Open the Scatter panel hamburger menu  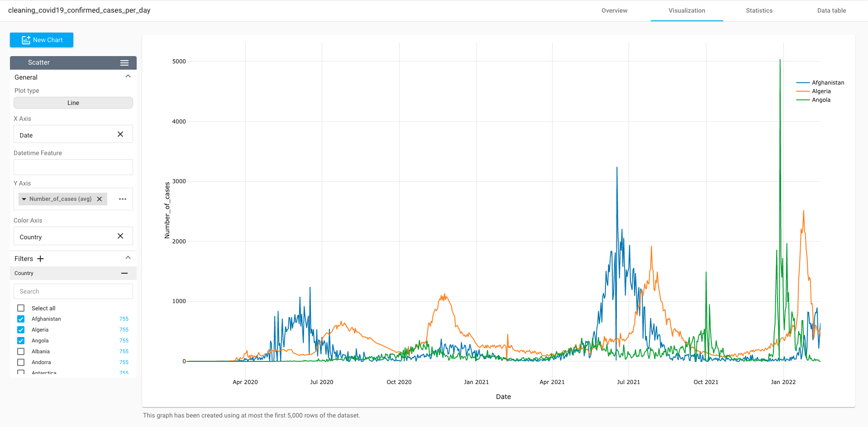(x=124, y=63)
